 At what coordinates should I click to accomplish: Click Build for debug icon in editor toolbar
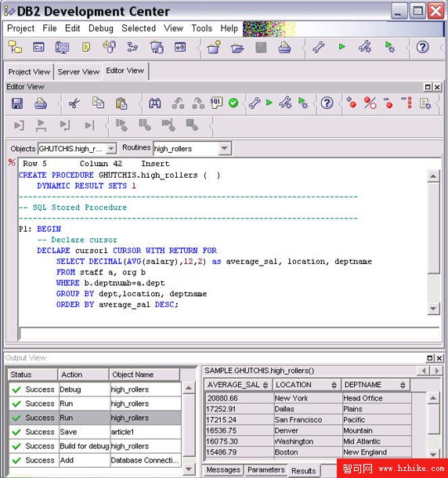[x=286, y=103]
